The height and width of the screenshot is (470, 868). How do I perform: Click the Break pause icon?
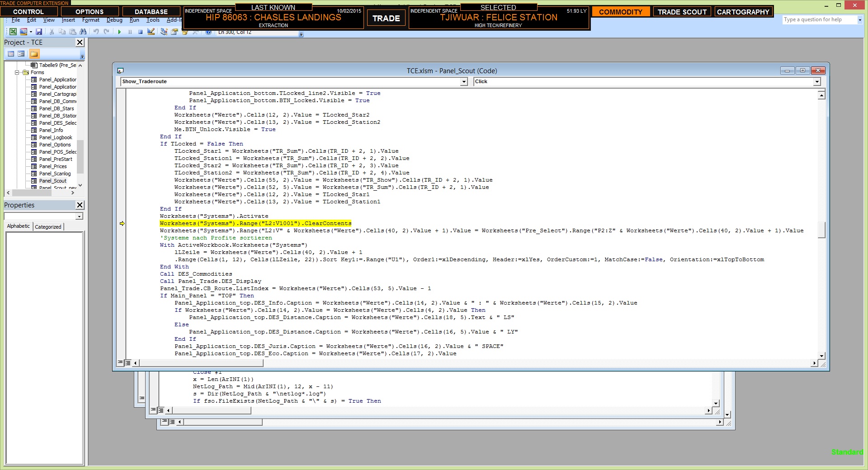130,32
